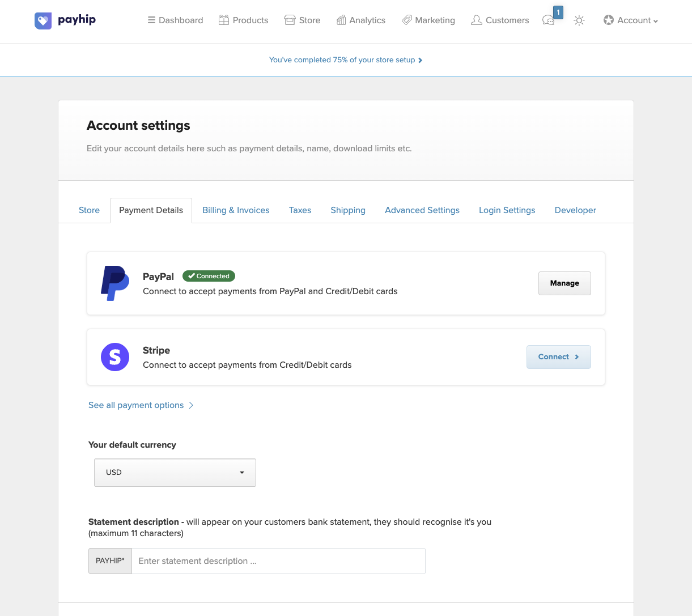The height and width of the screenshot is (616, 692).
Task: Click the Manage button for PayPal
Action: tap(564, 283)
